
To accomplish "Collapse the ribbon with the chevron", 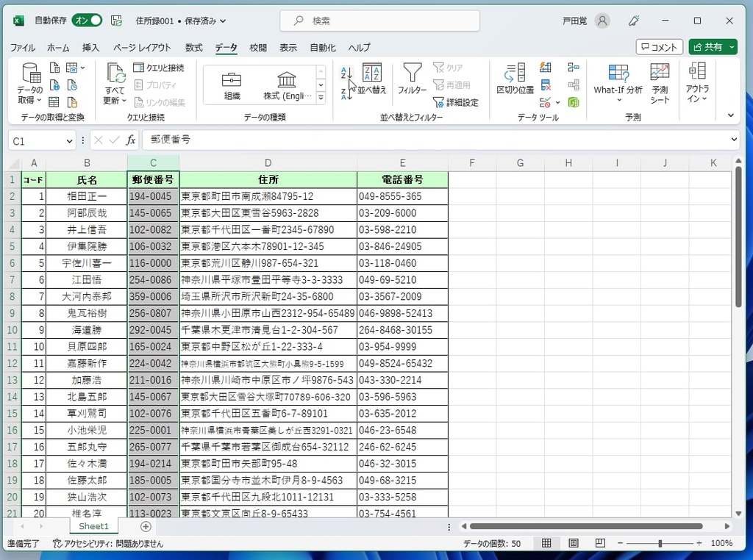I will (x=730, y=115).
